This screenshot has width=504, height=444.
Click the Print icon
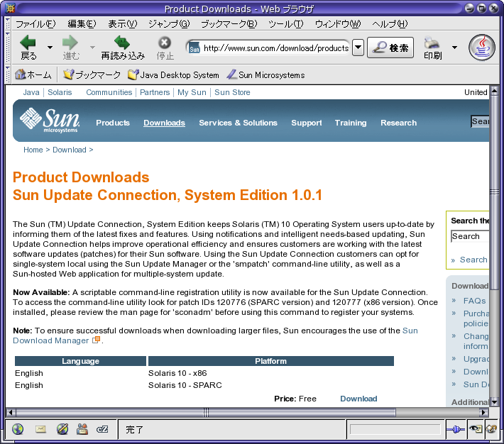pyautogui.click(x=432, y=43)
